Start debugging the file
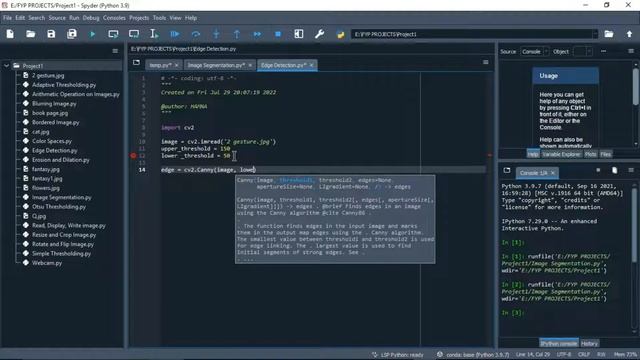This screenshot has width=640, height=360. click(175, 34)
